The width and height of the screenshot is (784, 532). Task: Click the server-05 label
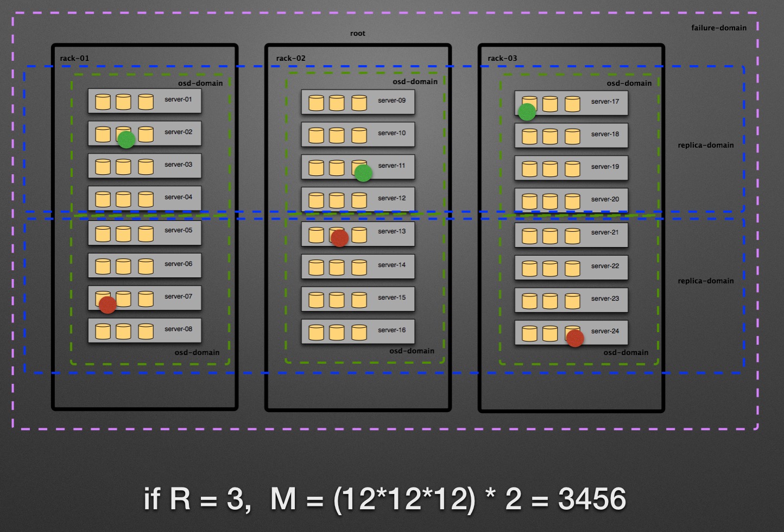point(178,230)
